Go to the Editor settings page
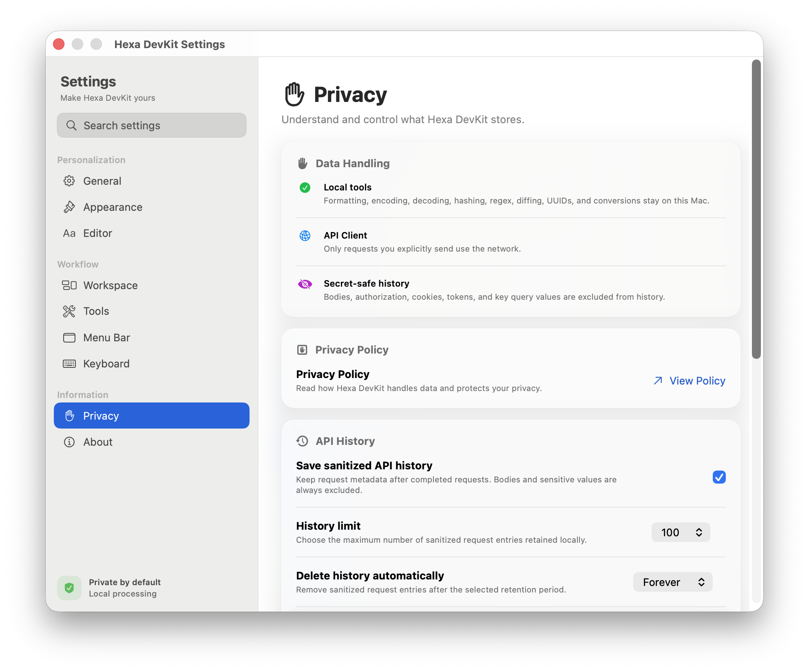809x672 pixels. coord(152,233)
